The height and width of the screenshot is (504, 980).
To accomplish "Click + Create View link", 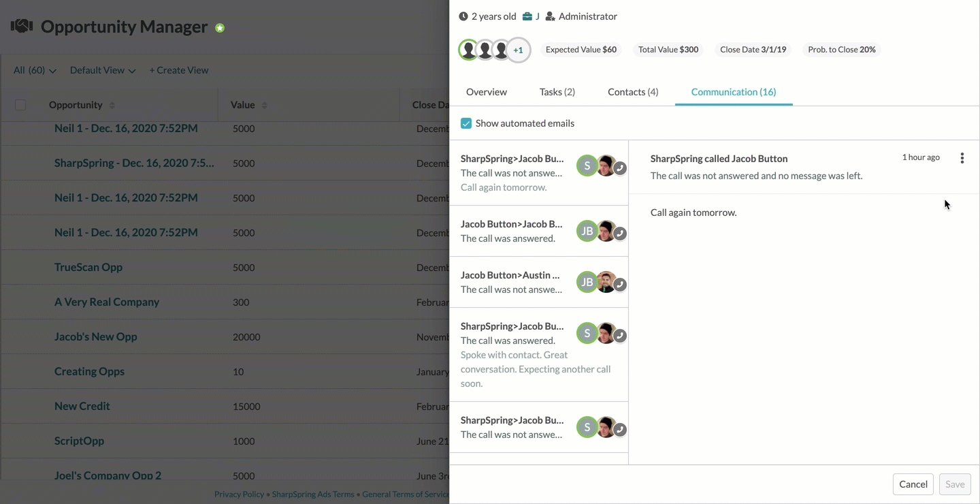I will (179, 70).
